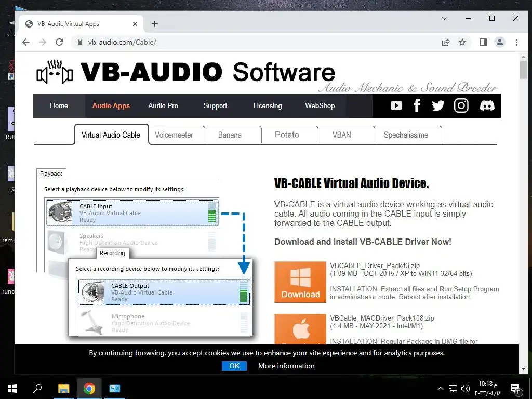Image resolution: width=532 pixels, height=399 pixels.
Task: Select the Virtual Audio Cable tab
Action: coord(111,135)
